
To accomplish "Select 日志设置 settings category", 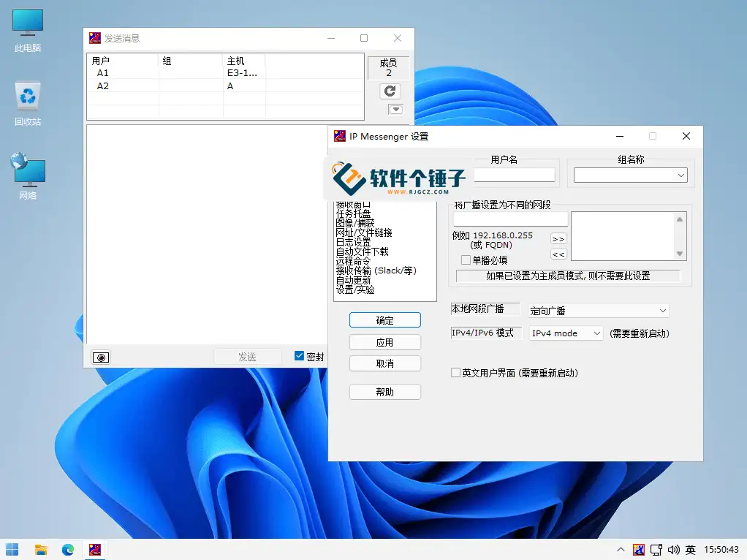I will pyautogui.click(x=353, y=242).
